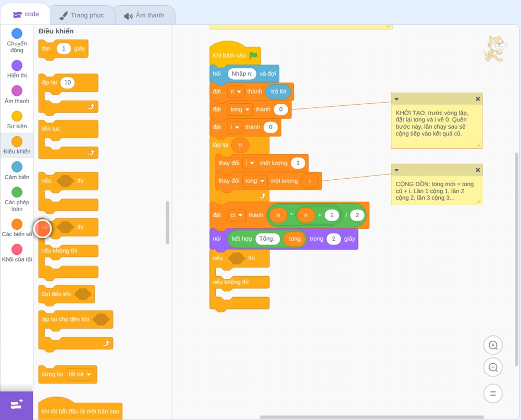Open the ct variable dropdown
This screenshot has width=521, height=420.
tap(236, 215)
